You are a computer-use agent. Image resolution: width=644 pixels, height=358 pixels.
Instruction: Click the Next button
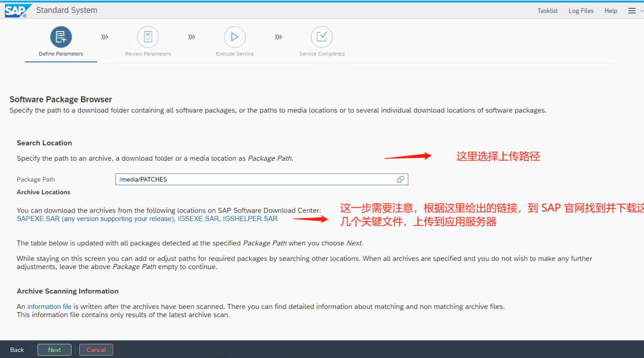coord(55,350)
